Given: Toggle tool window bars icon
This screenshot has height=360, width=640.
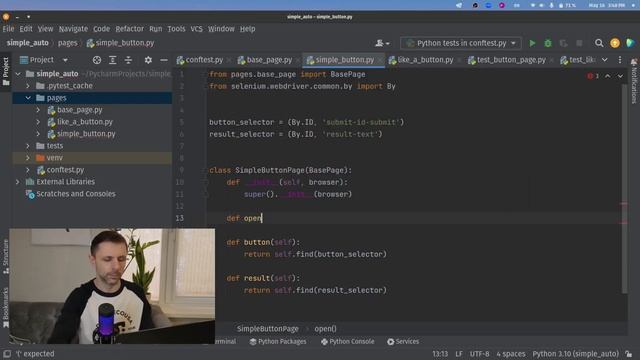Looking at the screenshot, I should (7, 353).
